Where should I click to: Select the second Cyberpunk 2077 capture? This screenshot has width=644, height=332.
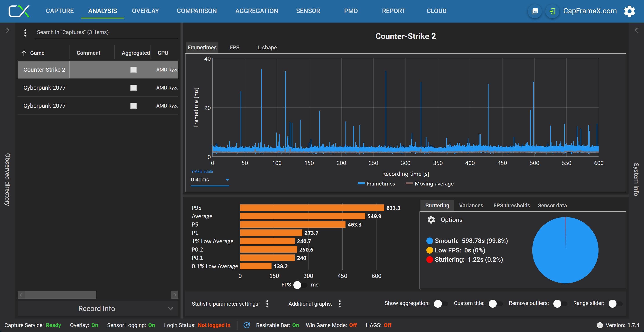98,105
